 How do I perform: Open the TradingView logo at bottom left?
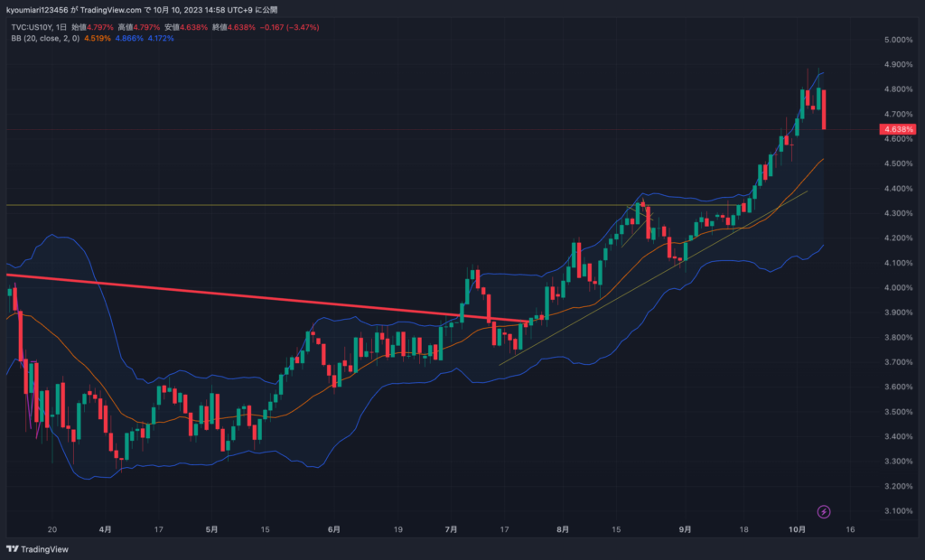37,549
